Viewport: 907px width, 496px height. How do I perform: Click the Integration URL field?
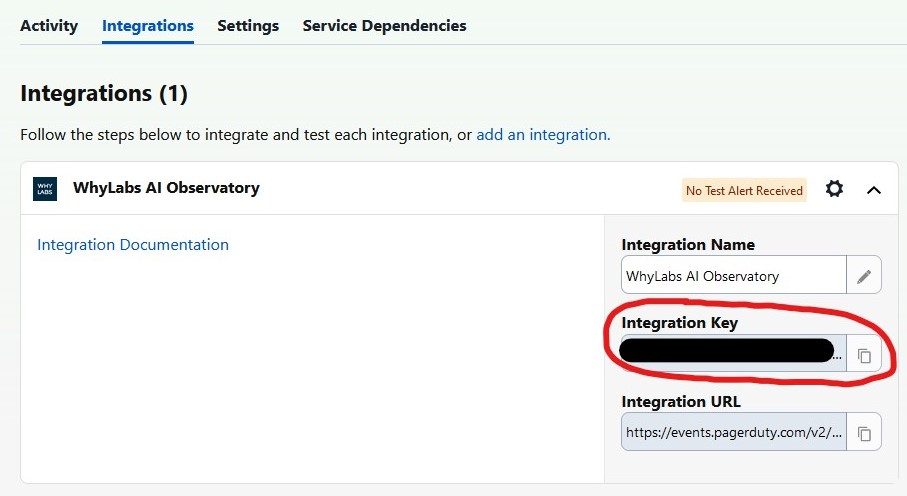coord(734,432)
